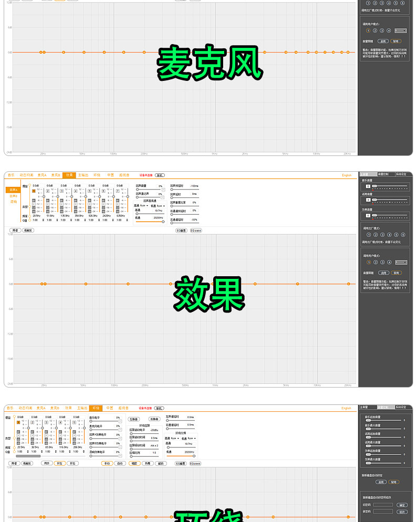The image size is (420, 522).
Task: Choose user mode 4 in 效果 panel sidebar
Action: pyautogui.click(x=390, y=263)
